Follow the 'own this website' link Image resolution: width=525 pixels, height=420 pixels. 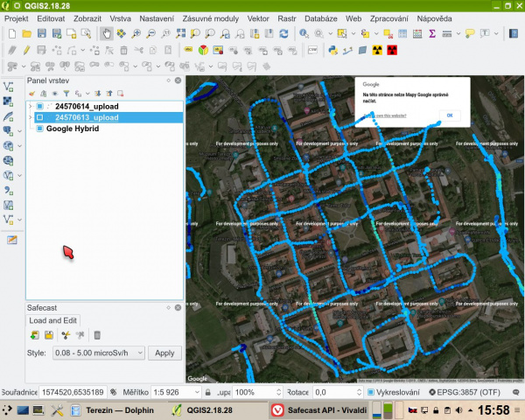click(x=385, y=115)
